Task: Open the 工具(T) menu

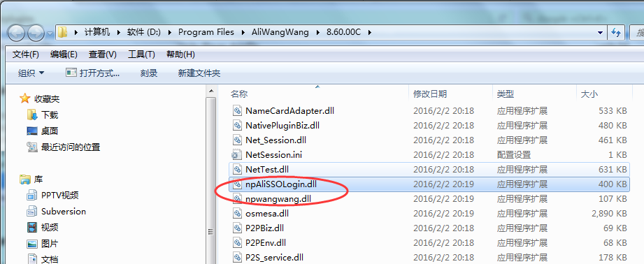Action: 141,54
